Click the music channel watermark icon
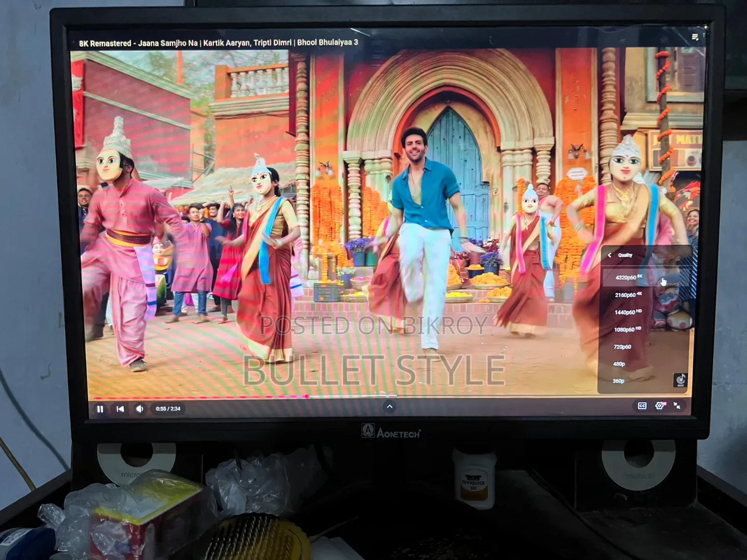 680,380
